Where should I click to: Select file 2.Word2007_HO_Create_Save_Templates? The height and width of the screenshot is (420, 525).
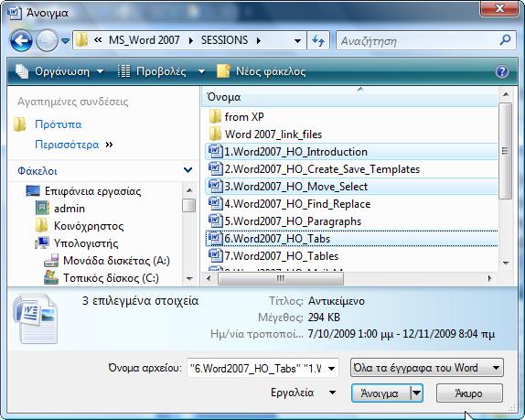coord(322,169)
